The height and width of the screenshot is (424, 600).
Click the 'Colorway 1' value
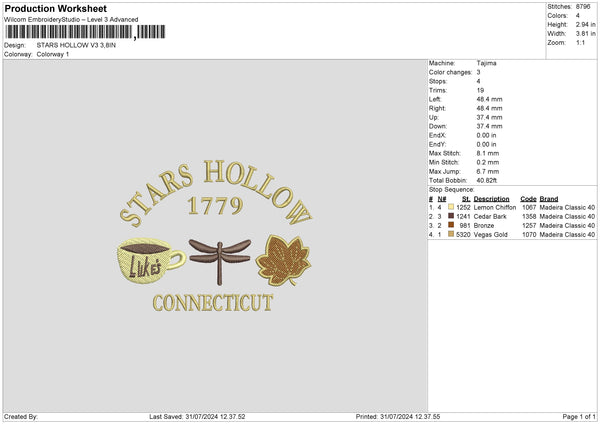tap(53, 54)
